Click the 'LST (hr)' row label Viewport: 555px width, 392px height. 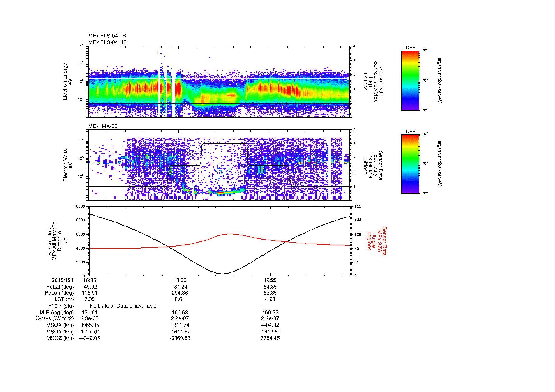coord(64,299)
